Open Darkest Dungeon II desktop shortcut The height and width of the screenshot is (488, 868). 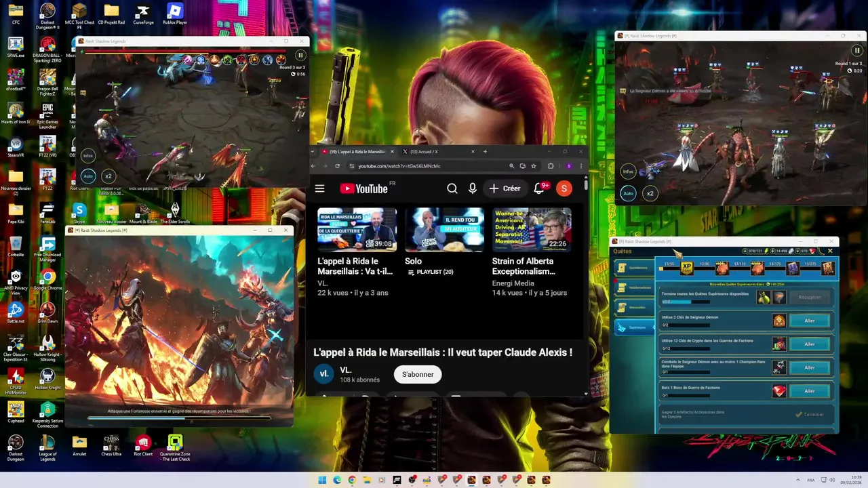pyautogui.click(x=47, y=14)
